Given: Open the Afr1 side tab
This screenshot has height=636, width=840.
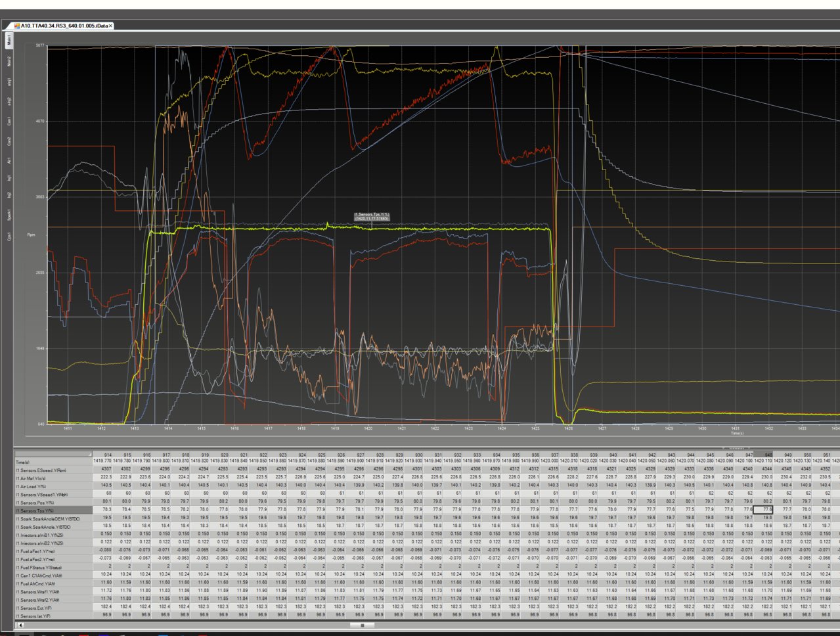Looking at the screenshot, I should (x=9, y=160).
